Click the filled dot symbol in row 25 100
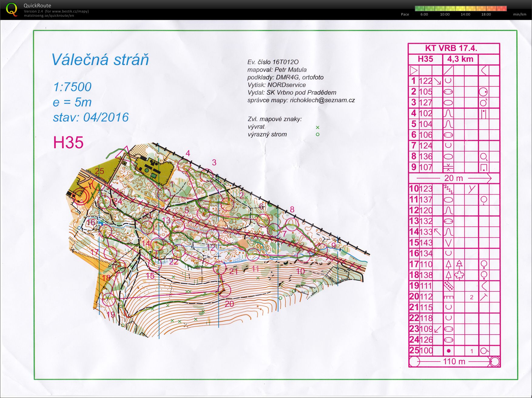 (449, 351)
